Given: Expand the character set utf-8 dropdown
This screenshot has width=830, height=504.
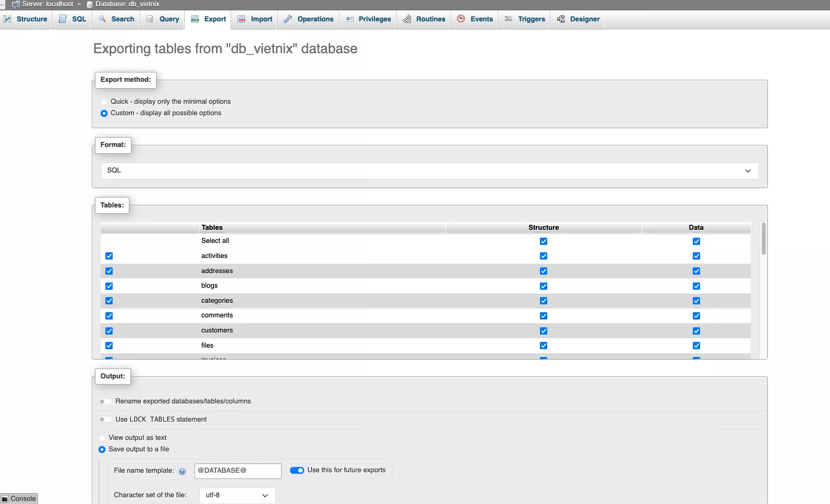Looking at the screenshot, I should tap(237, 495).
